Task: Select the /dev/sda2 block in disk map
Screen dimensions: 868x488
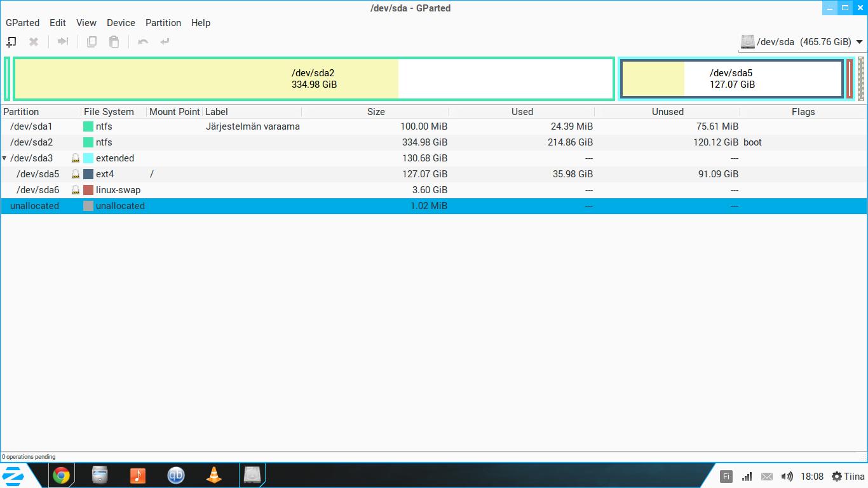Action: pyautogui.click(x=314, y=79)
